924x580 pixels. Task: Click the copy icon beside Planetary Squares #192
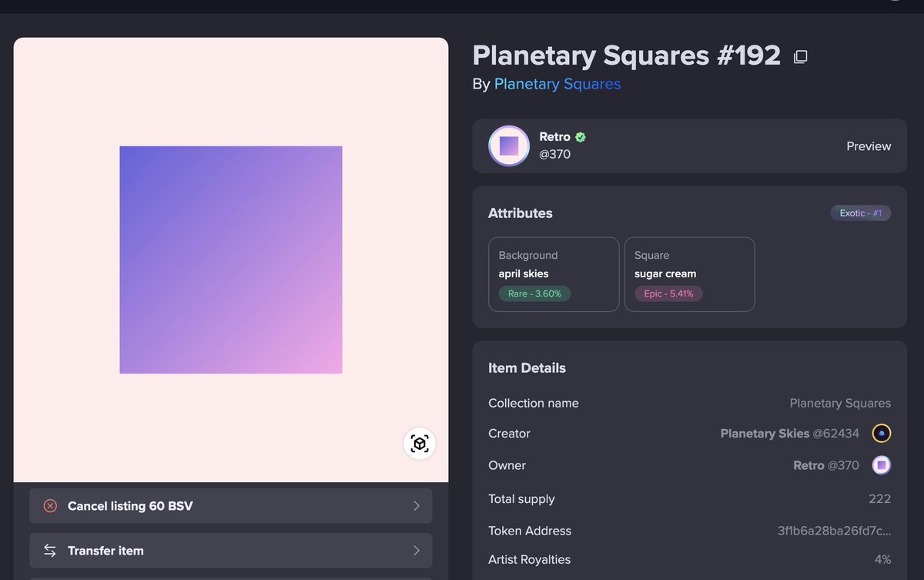click(x=801, y=57)
